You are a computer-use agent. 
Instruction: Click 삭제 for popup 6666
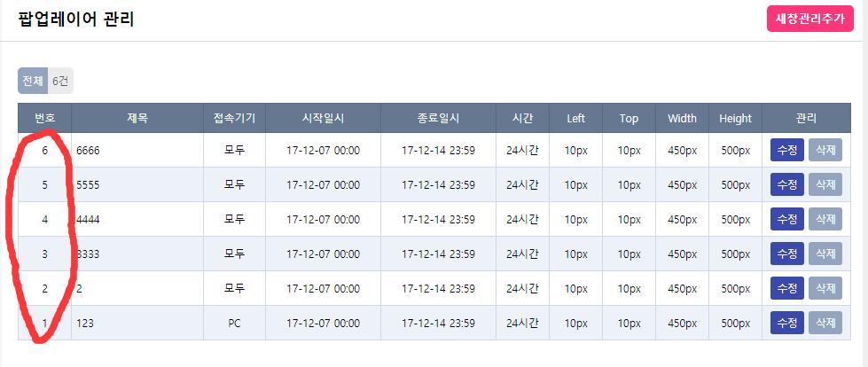tap(825, 150)
